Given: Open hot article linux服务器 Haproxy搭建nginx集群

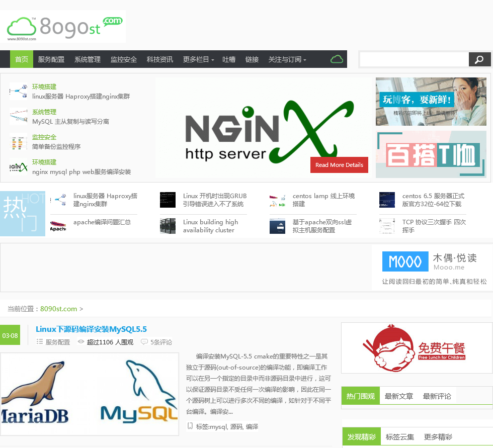Looking at the screenshot, I should 105,200.
